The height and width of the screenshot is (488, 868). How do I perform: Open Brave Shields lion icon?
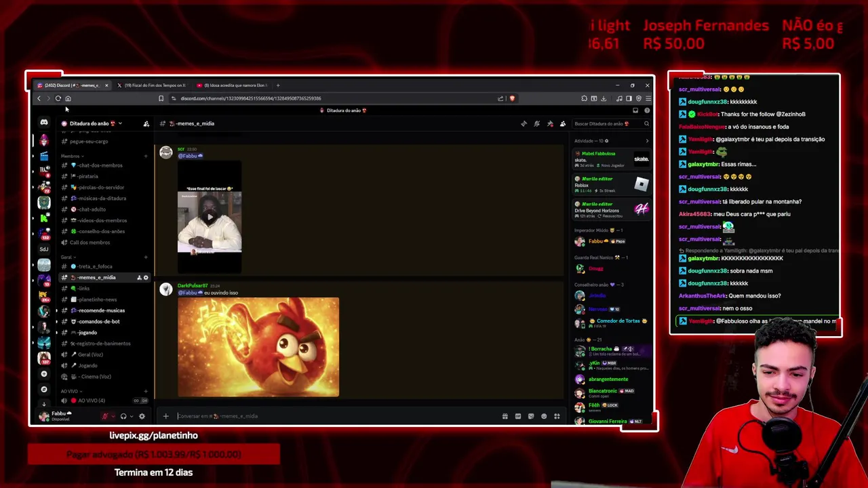pyautogui.click(x=512, y=98)
